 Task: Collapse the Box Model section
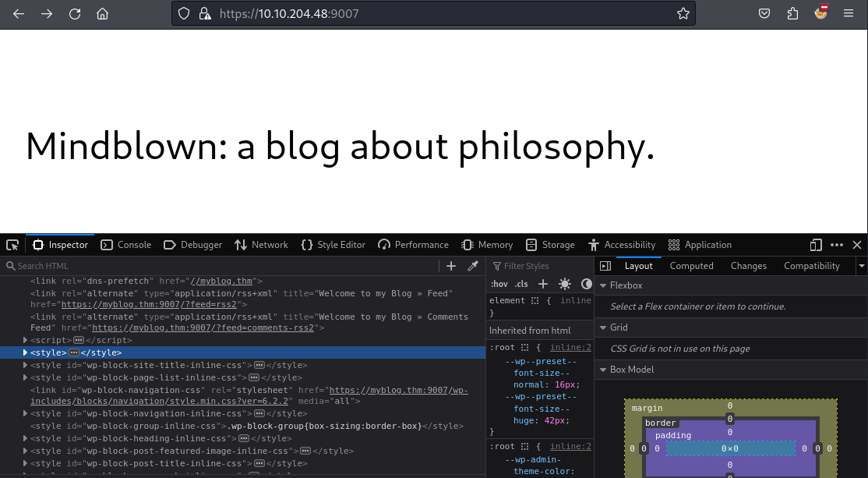click(x=604, y=369)
